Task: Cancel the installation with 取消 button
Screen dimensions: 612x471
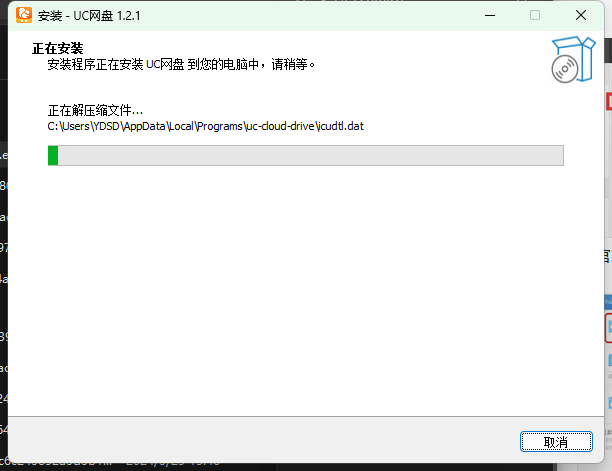Action: pyautogui.click(x=556, y=442)
